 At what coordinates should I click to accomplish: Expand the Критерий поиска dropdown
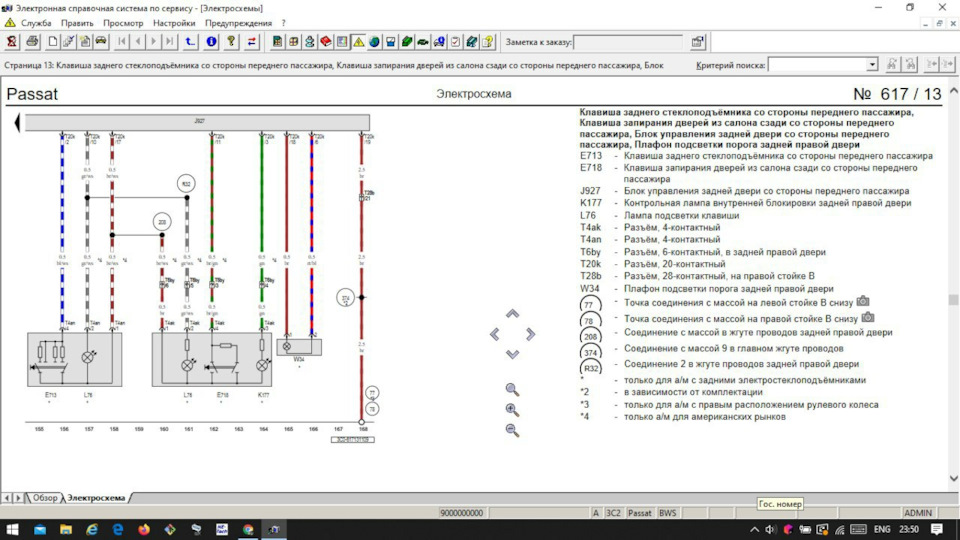pos(872,65)
